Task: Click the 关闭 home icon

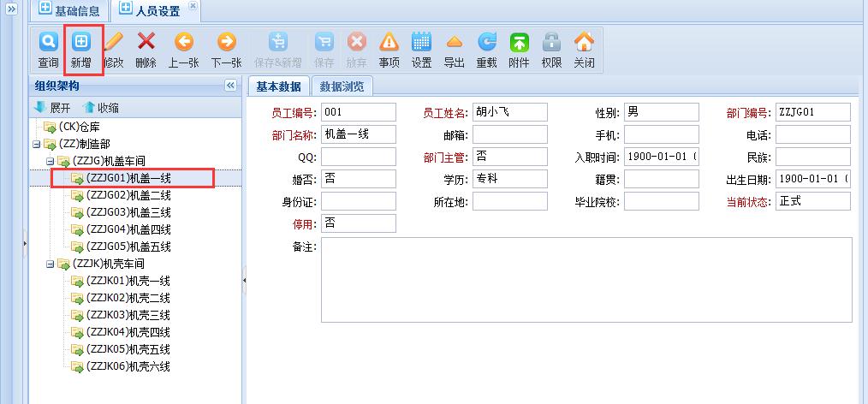Action: pyautogui.click(x=584, y=41)
